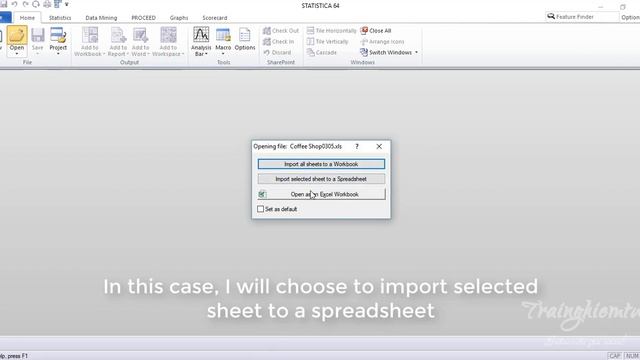Click the Macro icon in Tools group
The width and height of the screenshot is (640, 360).
click(x=223, y=35)
